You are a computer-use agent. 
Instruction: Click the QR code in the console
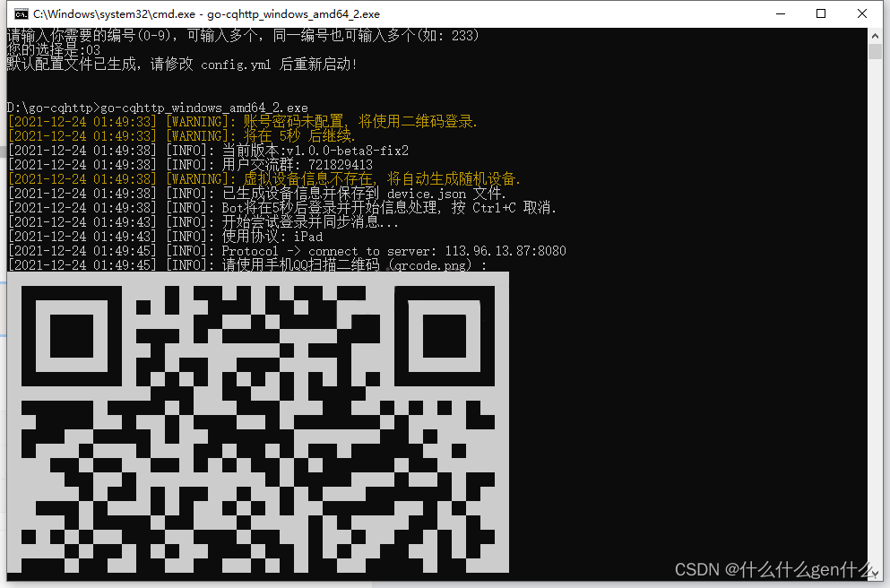click(x=258, y=422)
